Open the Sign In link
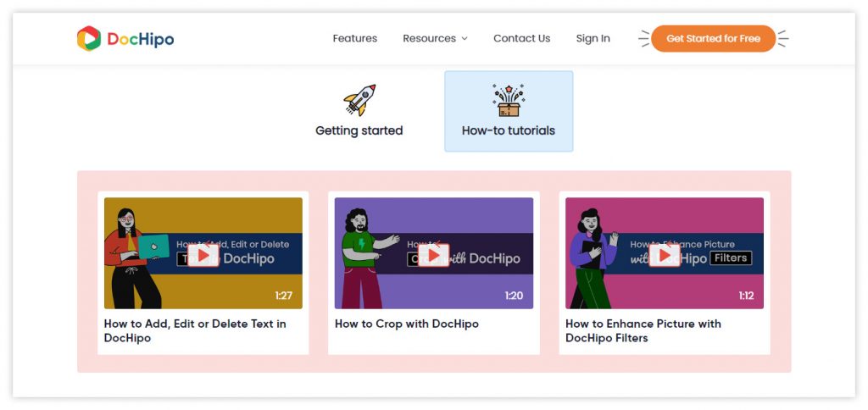The width and height of the screenshot is (868, 410). point(593,39)
